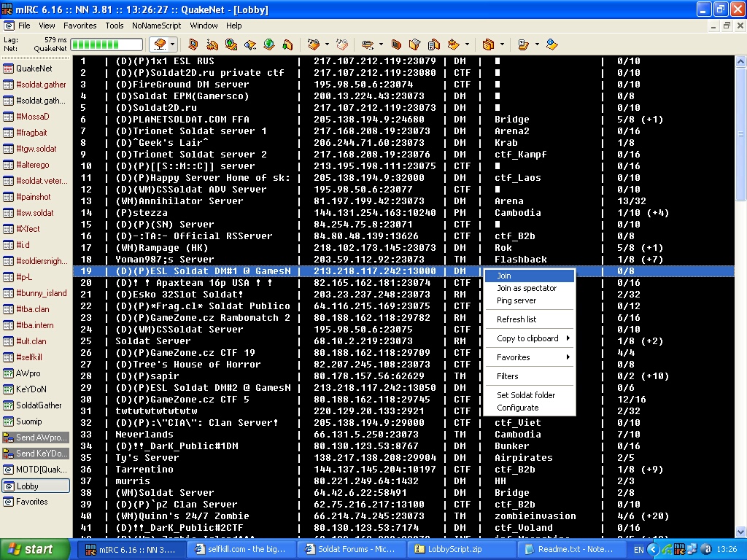Open the #bunny_island channel

pyautogui.click(x=36, y=293)
